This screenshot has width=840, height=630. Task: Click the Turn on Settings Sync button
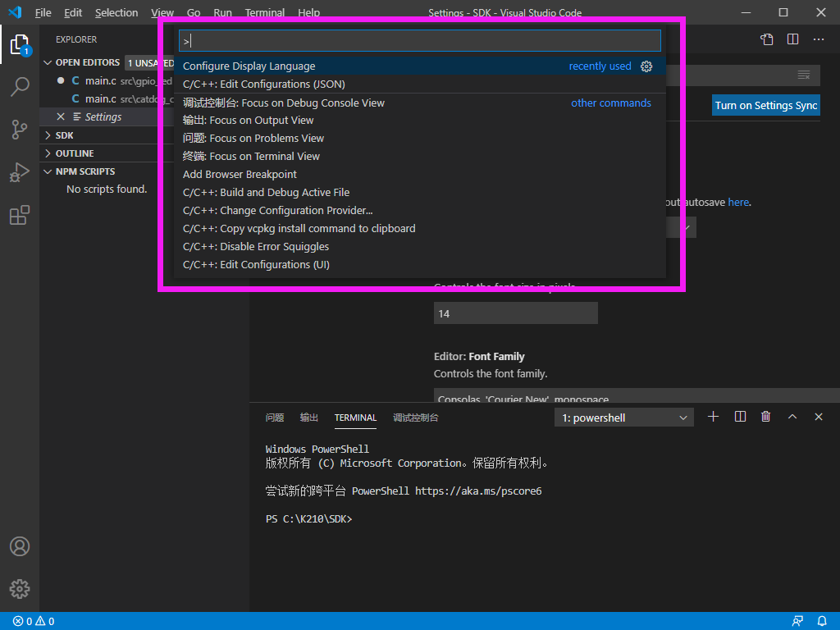point(765,105)
